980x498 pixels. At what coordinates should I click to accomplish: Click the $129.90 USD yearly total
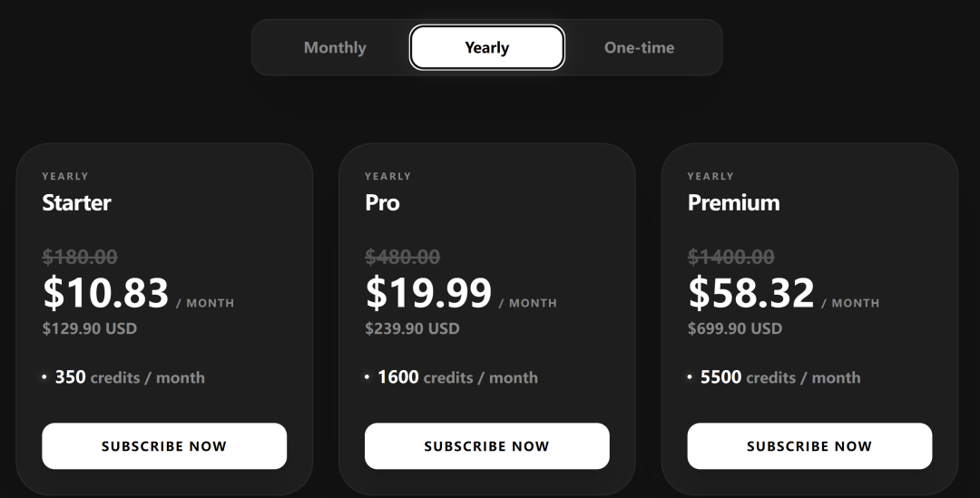[x=90, y=328]
